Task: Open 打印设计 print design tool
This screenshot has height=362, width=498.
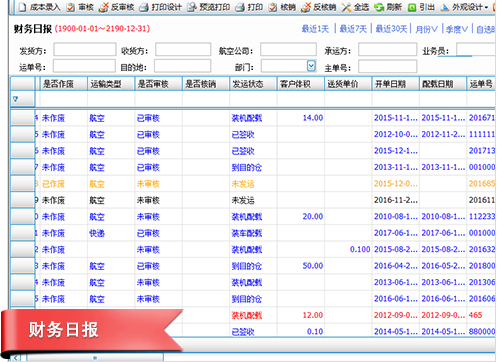Action: tap(144, 7)
